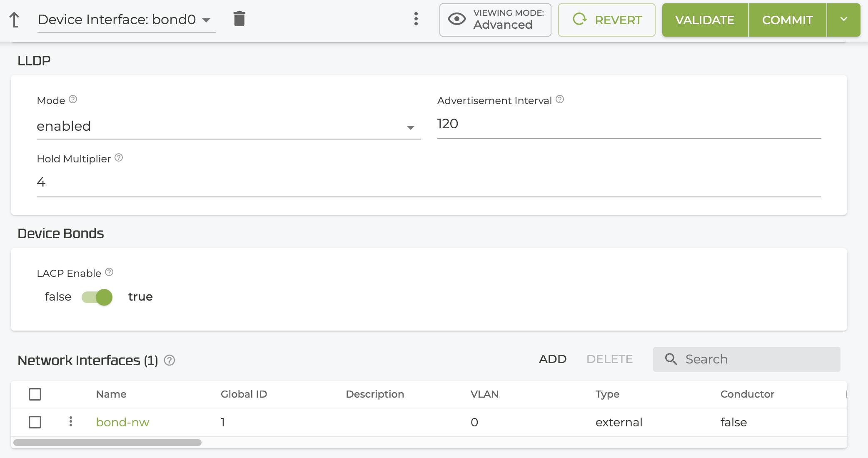Open the three-dot options menu in header
Image resolution: width=868 pixels, height=458 pixels.
point(416,19)
